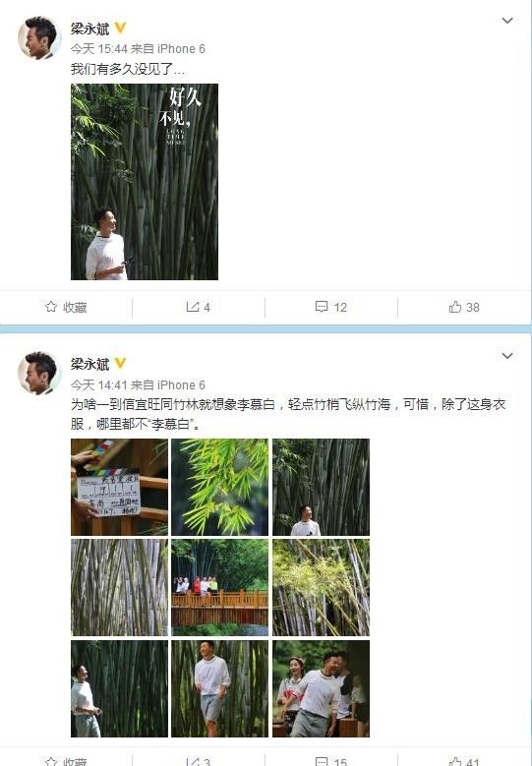
Task: Open comments icon showing 15 on second post
Action: (322, 761)
